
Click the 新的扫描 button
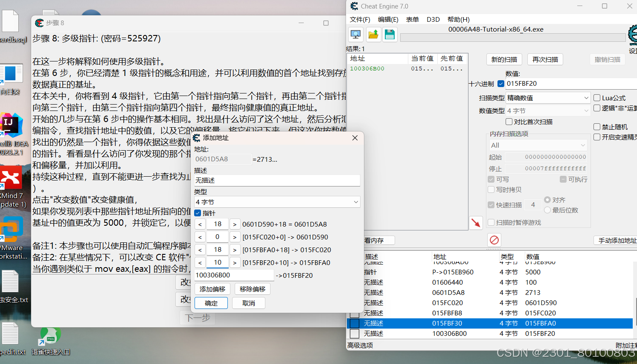(x=504, y=59)
